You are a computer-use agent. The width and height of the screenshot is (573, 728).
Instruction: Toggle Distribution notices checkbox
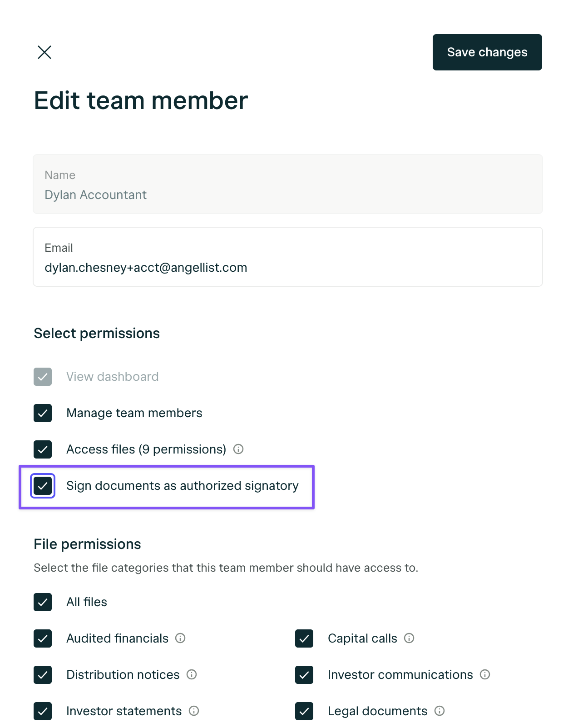pos(43,675)
